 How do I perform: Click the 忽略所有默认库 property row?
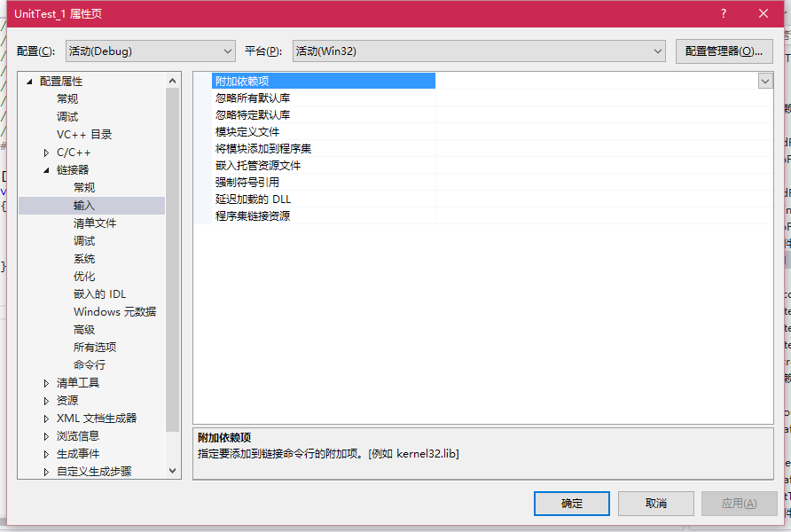tap(483, 98)
